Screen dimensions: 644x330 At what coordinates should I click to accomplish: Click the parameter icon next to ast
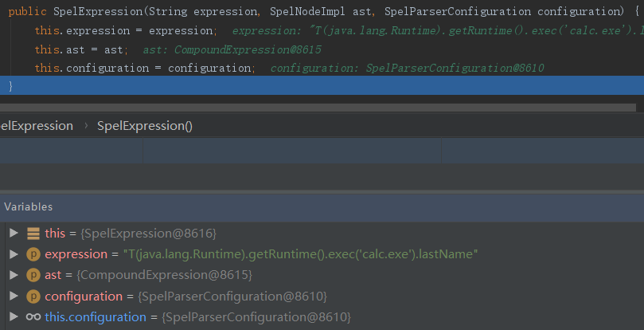(x=33, y=275)
